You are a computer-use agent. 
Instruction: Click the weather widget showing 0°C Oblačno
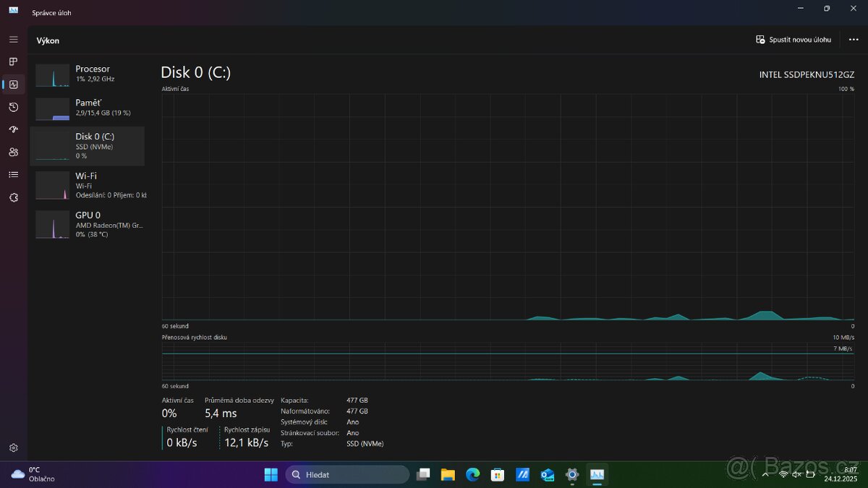coord(29,474)
